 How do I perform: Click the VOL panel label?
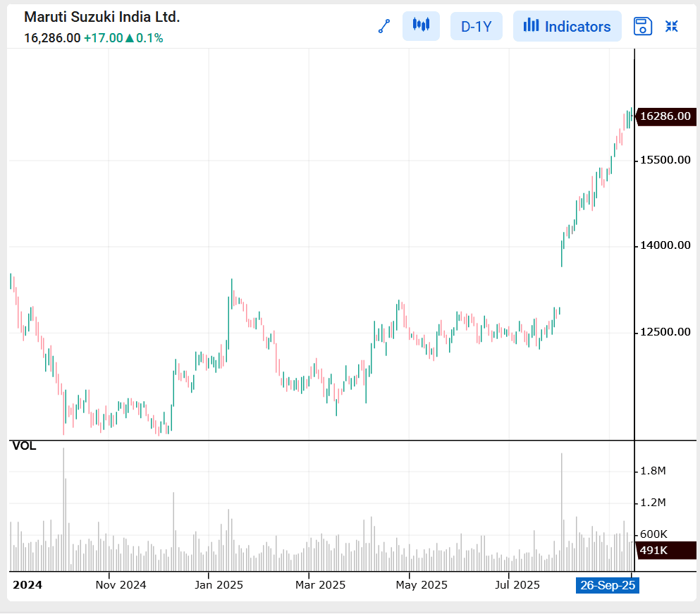click(24, 446)
